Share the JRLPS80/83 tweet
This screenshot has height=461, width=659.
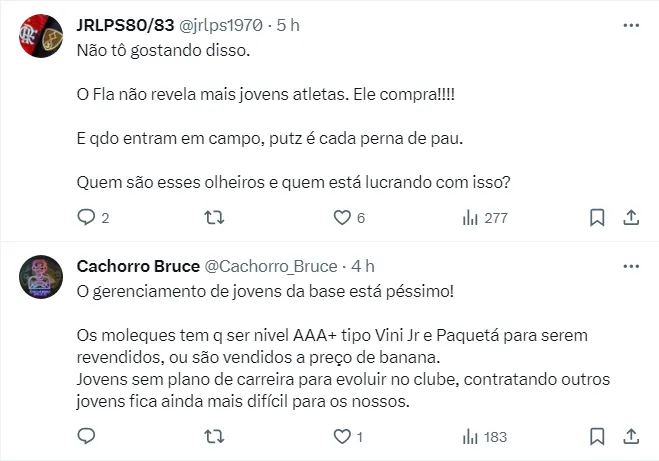(631, 217)
